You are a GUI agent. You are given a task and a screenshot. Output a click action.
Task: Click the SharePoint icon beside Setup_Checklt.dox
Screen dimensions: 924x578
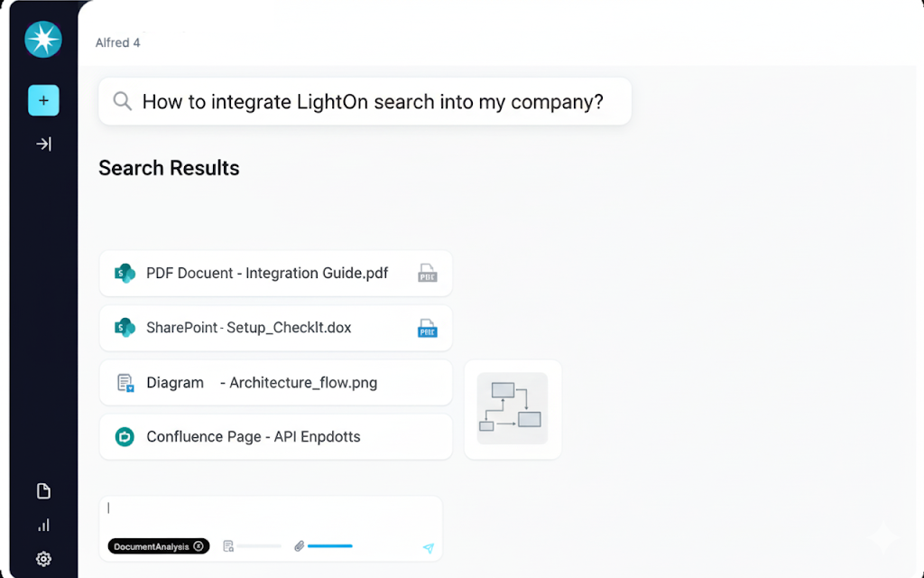pyautogui.click(x=125, y=327)
